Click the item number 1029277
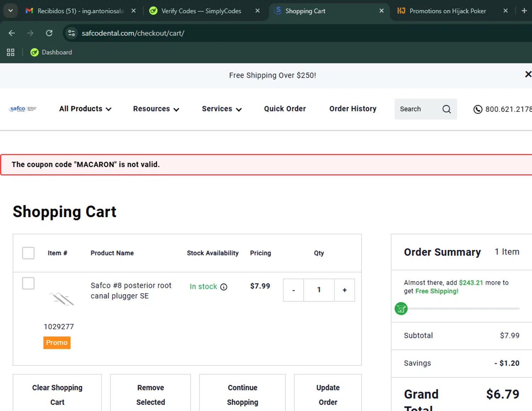The width and height of the screenshot is (532, 411). pyautogui.click(x=59, y=327)
